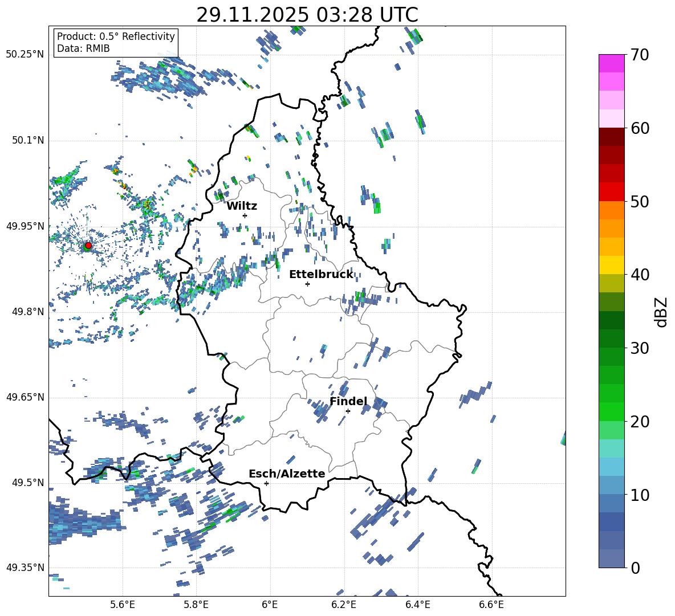Select the Wiltz city label
This screenshot has width=675, height=616.
[242, 206]
